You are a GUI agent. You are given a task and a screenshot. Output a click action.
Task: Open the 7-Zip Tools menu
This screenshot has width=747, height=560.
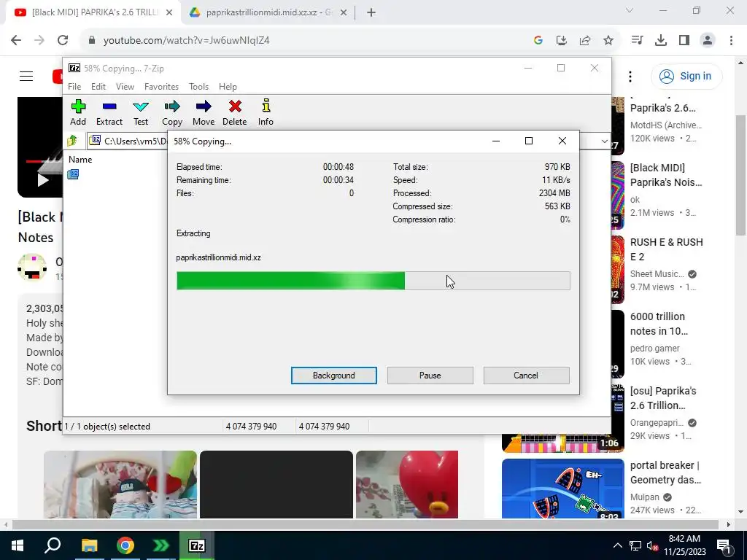(198, 87)
